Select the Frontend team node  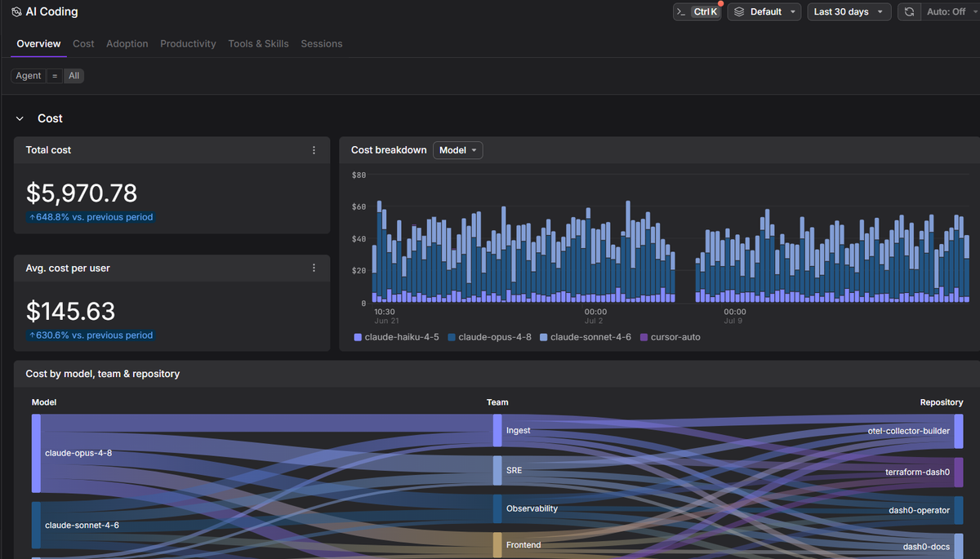(497, 545)
